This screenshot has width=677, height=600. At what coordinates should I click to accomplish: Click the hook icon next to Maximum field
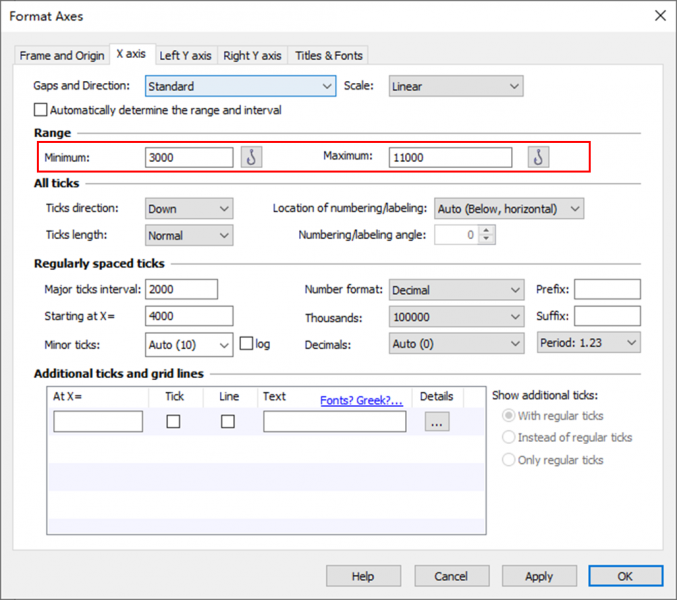point(539,157)
